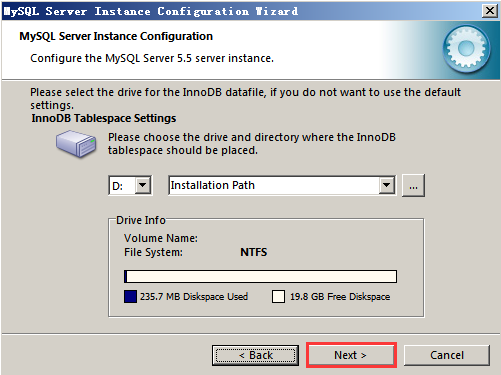Click 'MySQL Server Instance Configuration' heading
Screen dimensions: 501x375
click(x=116, y=36)
